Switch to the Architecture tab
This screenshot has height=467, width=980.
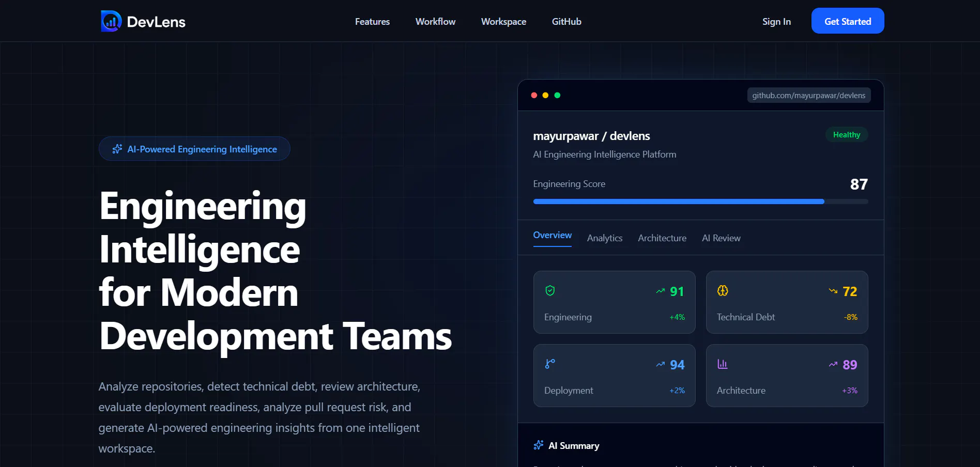point(662,238)
